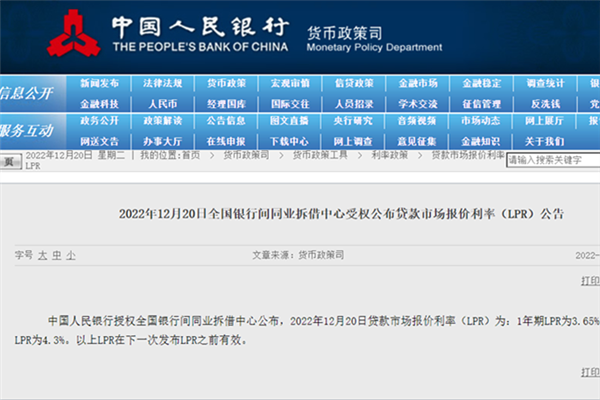Click the date 2022年12月20日 星期二
The height and width of the screenshot is (400, 600).
pos(75,155)
